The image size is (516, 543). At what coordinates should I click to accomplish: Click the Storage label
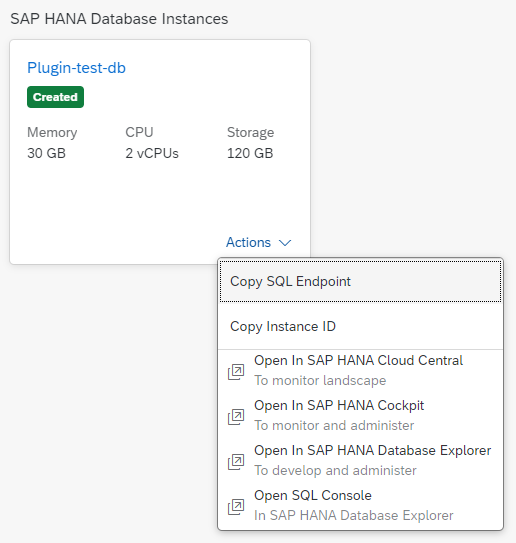point(250,133)
